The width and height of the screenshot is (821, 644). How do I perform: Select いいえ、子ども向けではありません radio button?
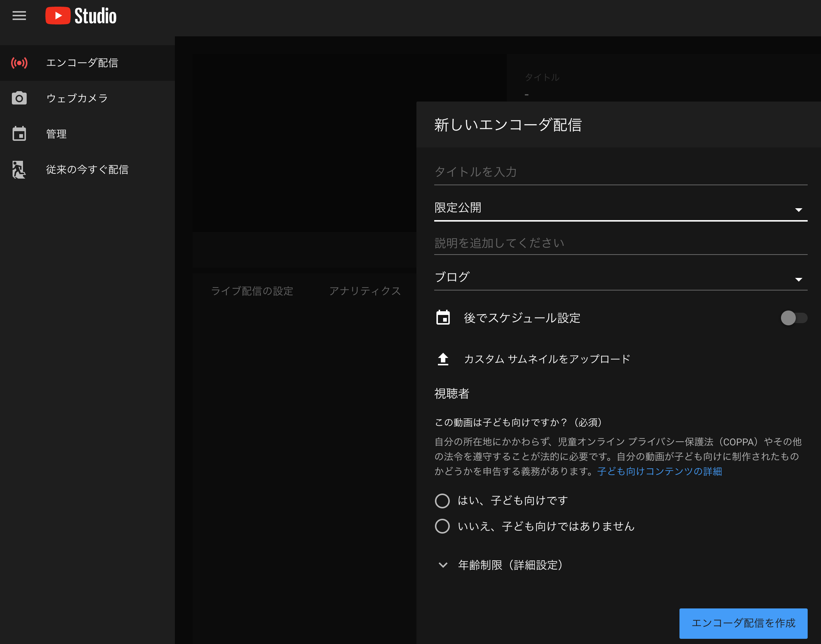[442, 527]
